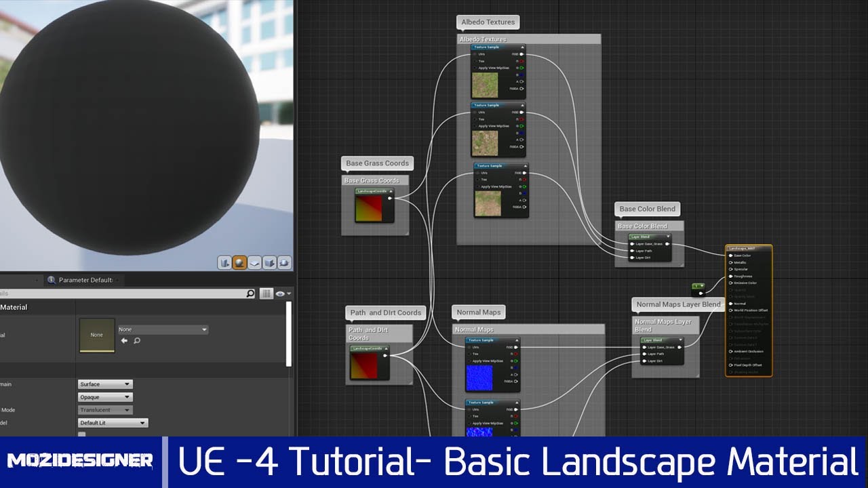This screenshot has width=868, height=488.
Task: Click LandscapeCoords gradient preview in Base Grass Coords
Action: (x=369, y=209)
